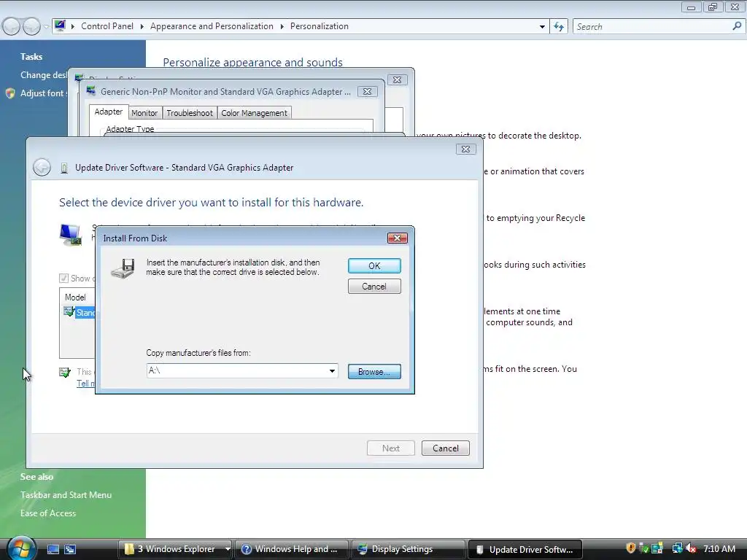
Task: Cancel the Install From Disk dialog
Action: coord(374,286)
